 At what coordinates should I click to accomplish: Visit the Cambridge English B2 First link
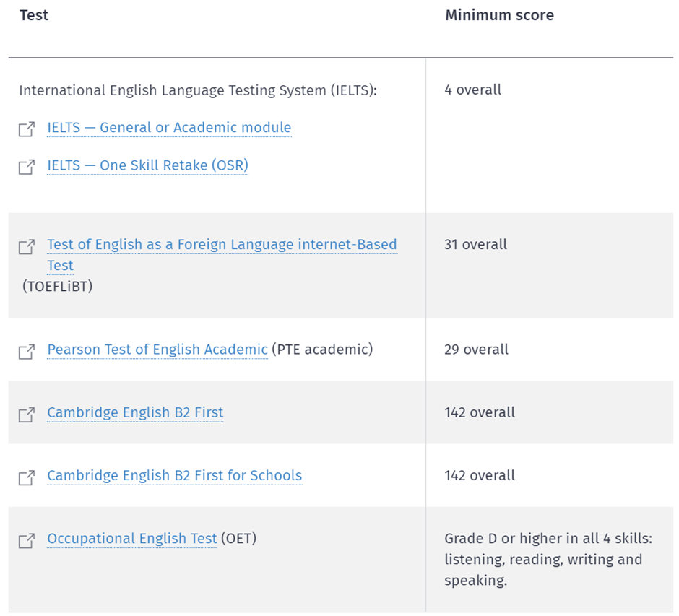(x=135, y=413)
